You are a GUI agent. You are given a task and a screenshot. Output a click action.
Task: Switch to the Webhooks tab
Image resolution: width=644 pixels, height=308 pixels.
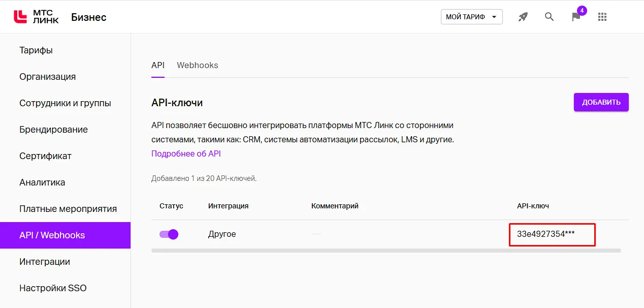pos(198,65)
